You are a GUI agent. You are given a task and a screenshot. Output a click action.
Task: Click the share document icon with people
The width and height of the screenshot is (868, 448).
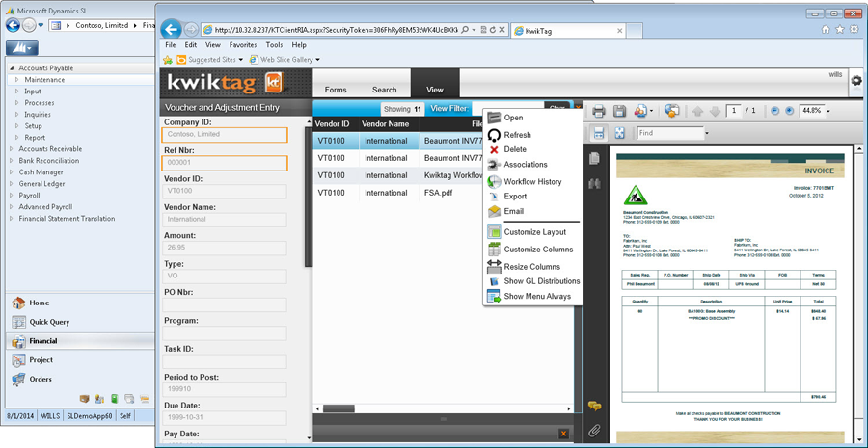point(640,111)
